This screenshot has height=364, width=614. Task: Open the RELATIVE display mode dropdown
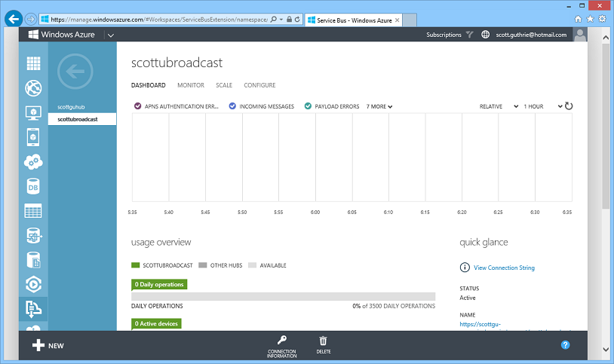(x=499, y=106)
